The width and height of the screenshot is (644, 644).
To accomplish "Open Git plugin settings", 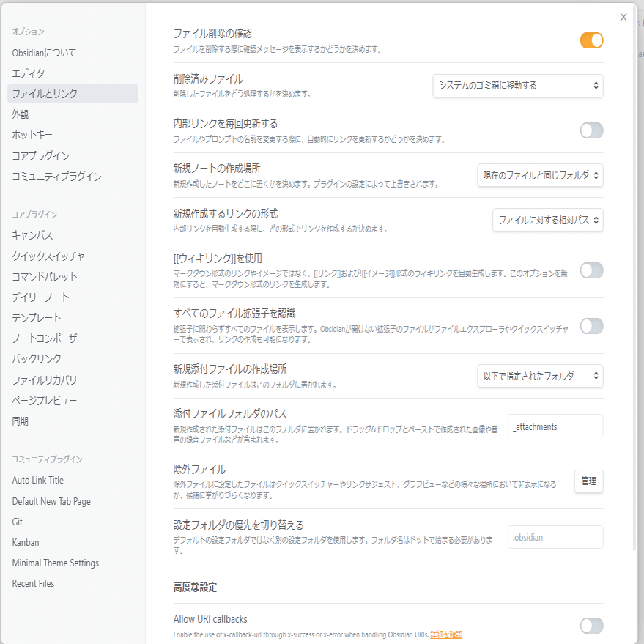I will coord(73,522).
